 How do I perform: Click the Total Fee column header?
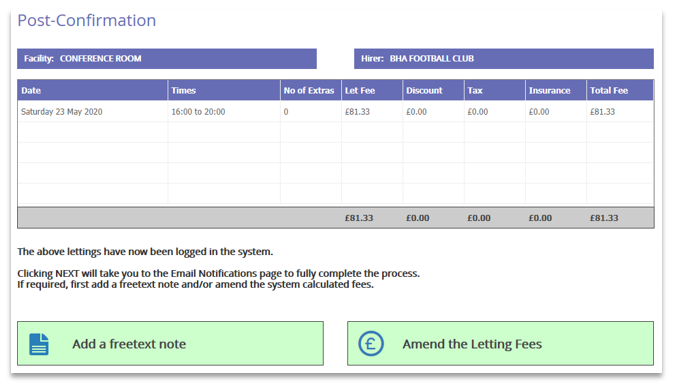(620, 90)
